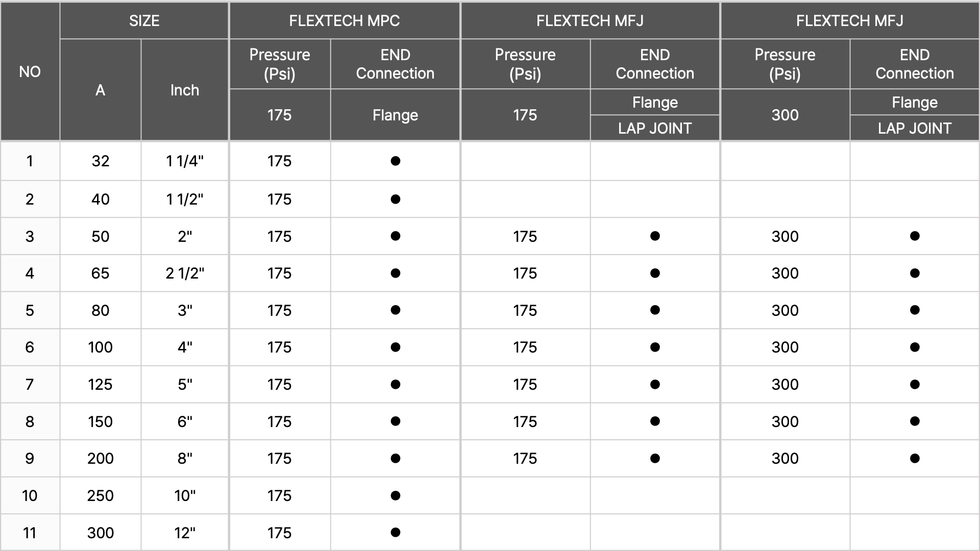This screenshot has width=980, height=551.
Task: Click the NO column header
Action: tap(30, 71)
